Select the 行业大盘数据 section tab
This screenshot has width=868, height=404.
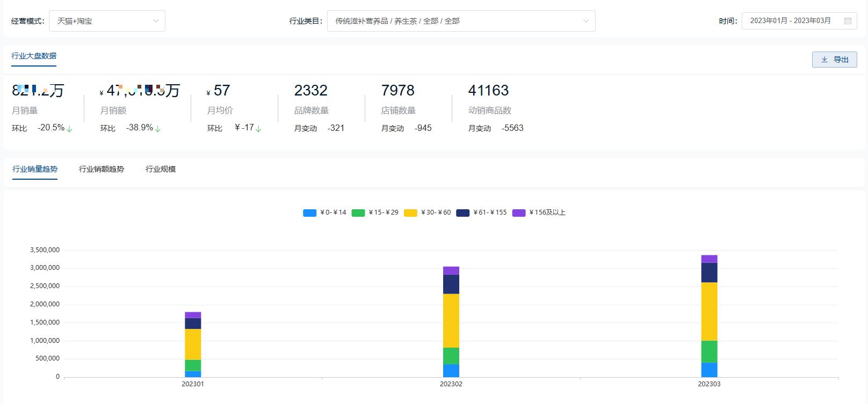point(34,56)
